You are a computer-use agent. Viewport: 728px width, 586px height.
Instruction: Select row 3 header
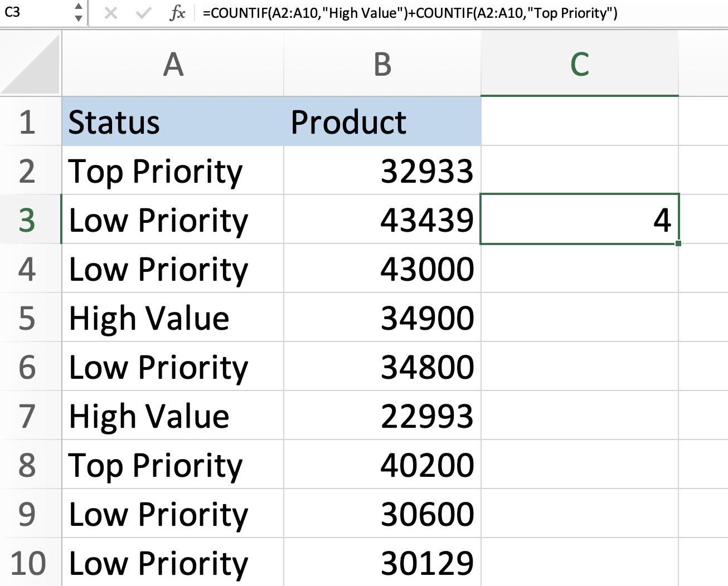(x=30, y=219)
